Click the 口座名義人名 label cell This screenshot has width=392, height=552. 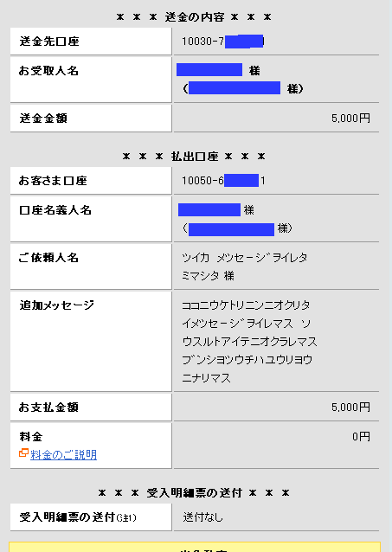coord(91,219)
